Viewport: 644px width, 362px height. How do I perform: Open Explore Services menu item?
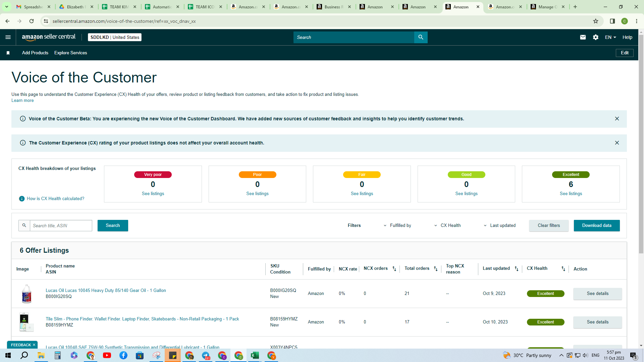pyautogui.click(x=70, y=53)
